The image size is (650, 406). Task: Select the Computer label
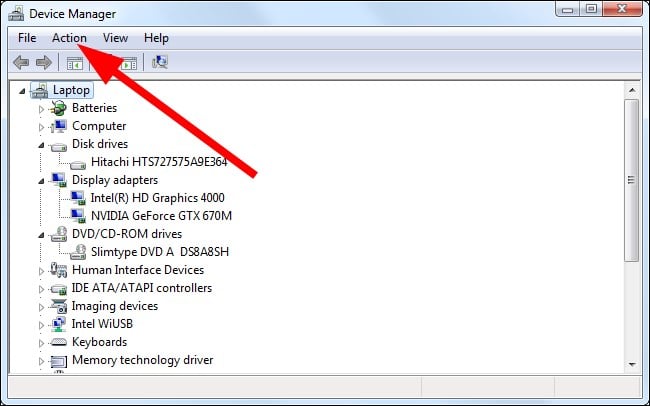tap(99, 126)
